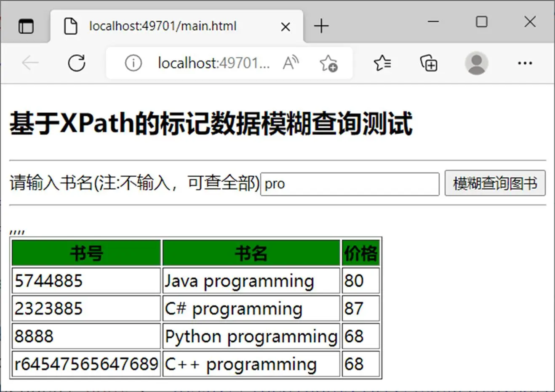Select book number 8888 cell
The height and width of the screenshot is (392, 555).
pyautogui.click(x=86, y=336)
